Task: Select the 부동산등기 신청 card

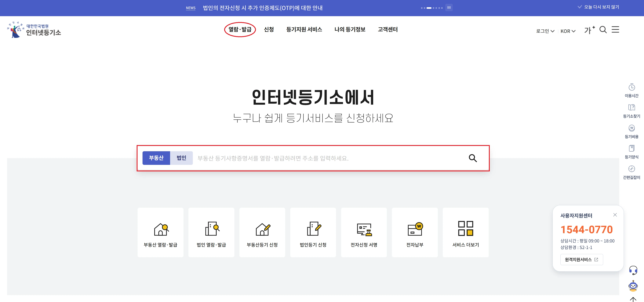Action: [262, 232]
